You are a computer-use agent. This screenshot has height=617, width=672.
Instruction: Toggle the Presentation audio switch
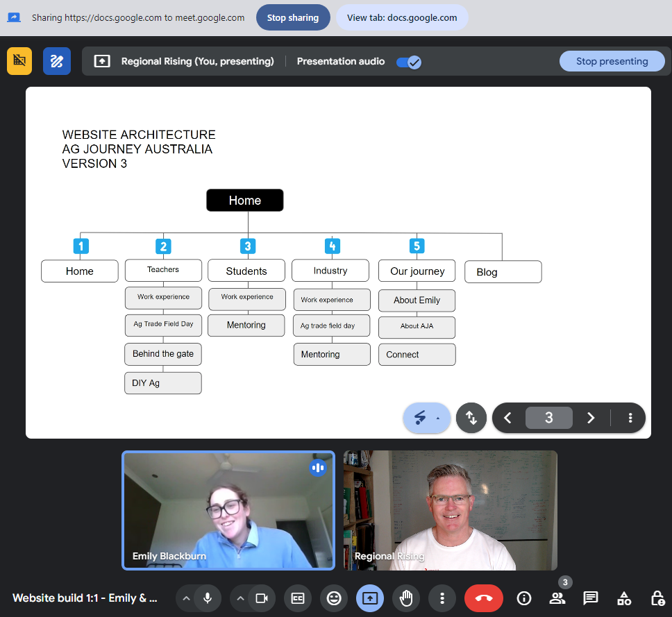click(x=409, y=62)
